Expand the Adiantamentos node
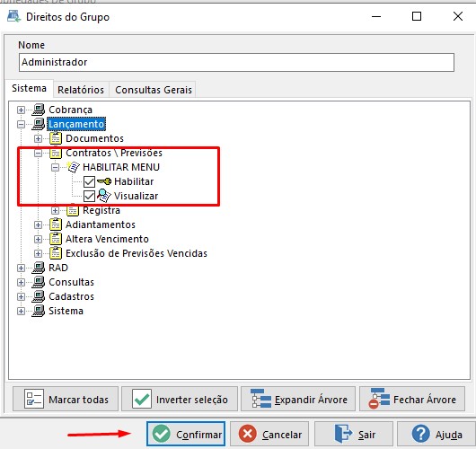Image resolution: width=476 pixels, height=449 pixels. pyautogui.click(x=38, y=224)
